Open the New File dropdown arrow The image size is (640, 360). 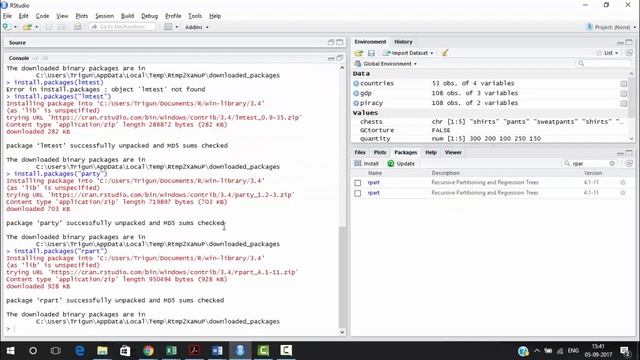pyautogui.click(x=16, y=27)
